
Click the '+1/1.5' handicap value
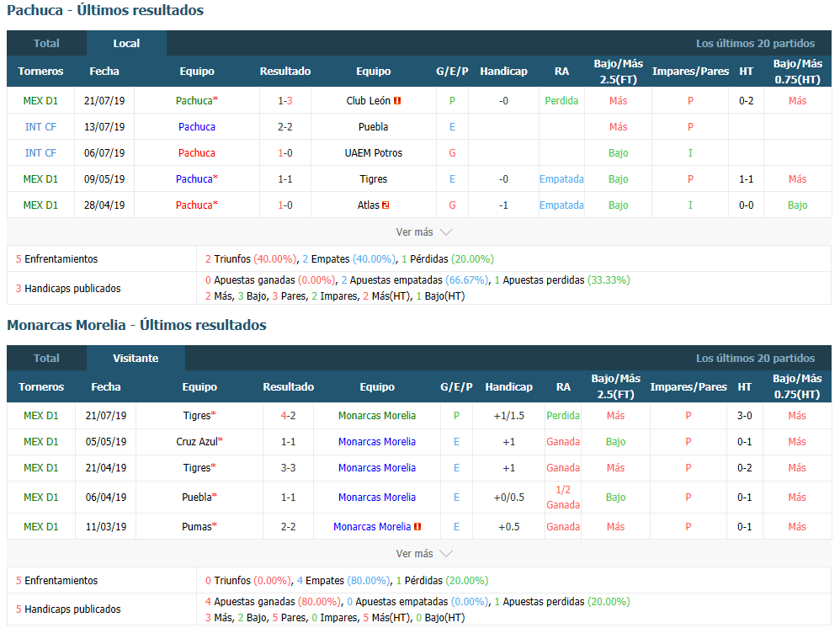tap(509, 415)
